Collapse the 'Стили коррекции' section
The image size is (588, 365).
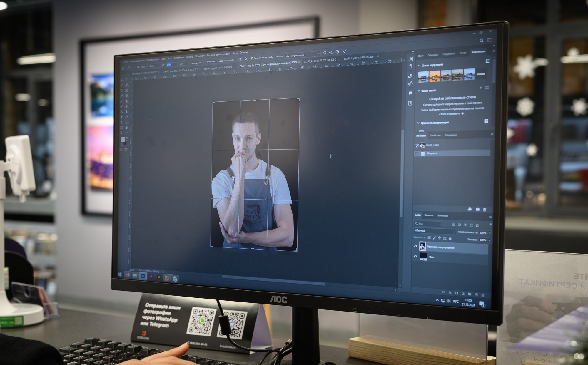click(x=419, y=66)
